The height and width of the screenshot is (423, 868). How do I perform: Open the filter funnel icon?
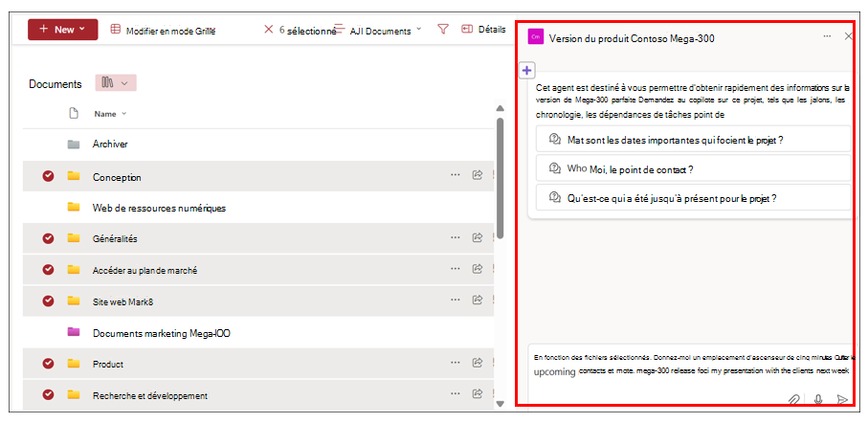coord(443,30)
